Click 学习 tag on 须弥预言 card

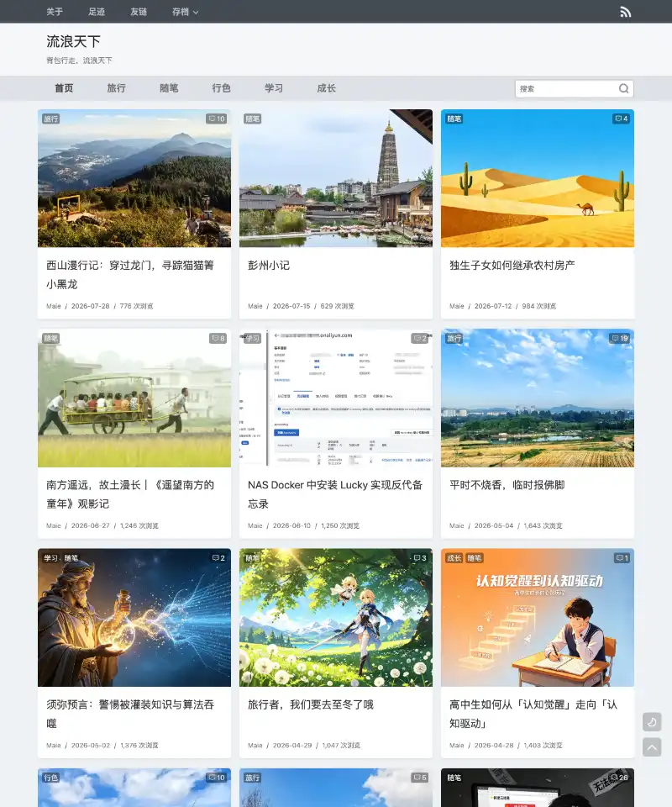(51, 558)
